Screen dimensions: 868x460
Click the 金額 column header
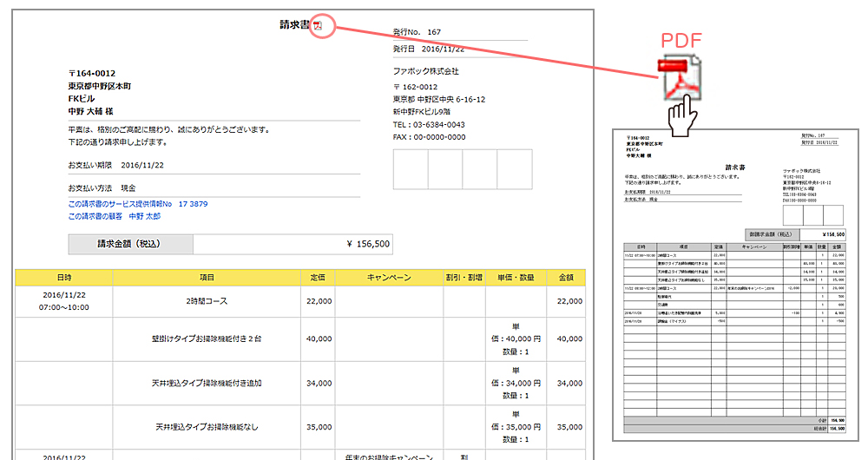pos(566,278)
